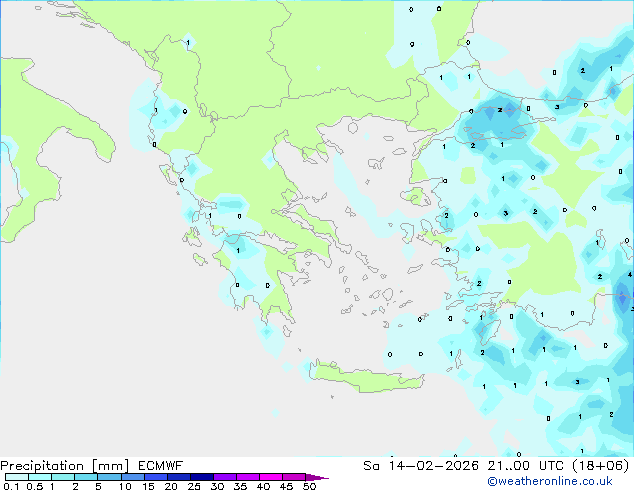This screenshot has height=490, width=634.
Task: Pick the 15–20 mm legend color swatch
Action: point(155,477)
